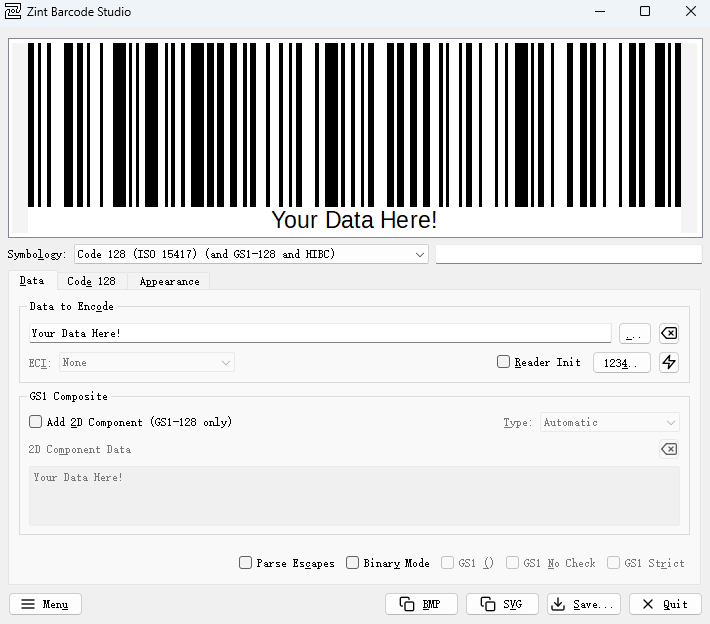This screenshot has width=710, height=624.
Task: Click the clear data icon beside the input
Action: pyautogui.click(x=669, y=333)
